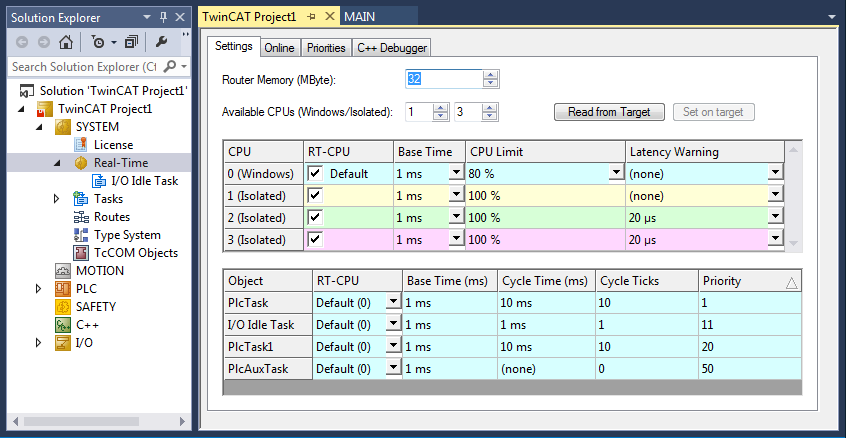Click the pending changes filter clock icon
The height and width of the screenshot is (438, 846).
pyautogui.click(x=99, y=42)
